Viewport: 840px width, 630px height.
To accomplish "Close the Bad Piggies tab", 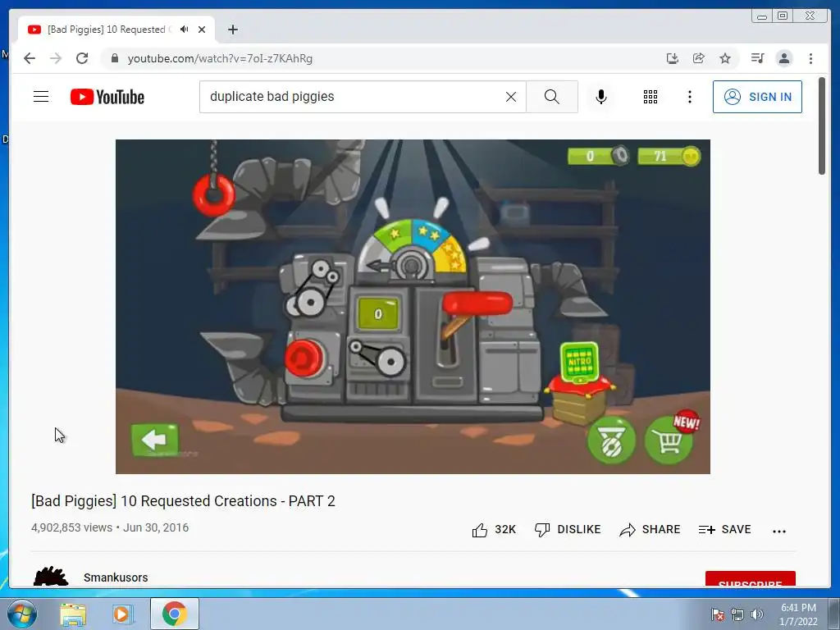I will tap(202, 30).
